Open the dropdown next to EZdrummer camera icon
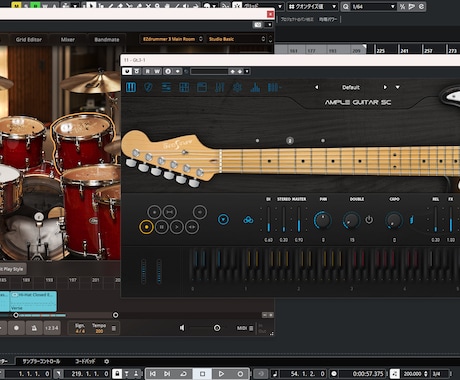This screenshot has width=460, height=380. click(269, 25)
